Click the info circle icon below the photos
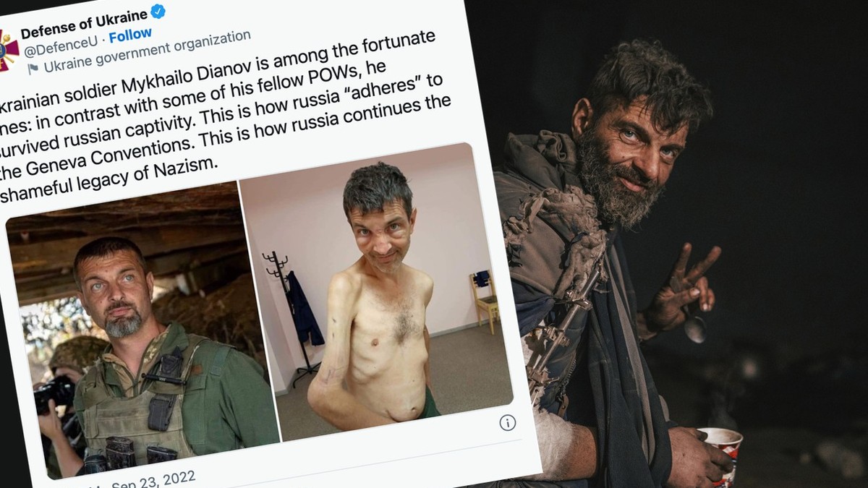 (508, 423)
